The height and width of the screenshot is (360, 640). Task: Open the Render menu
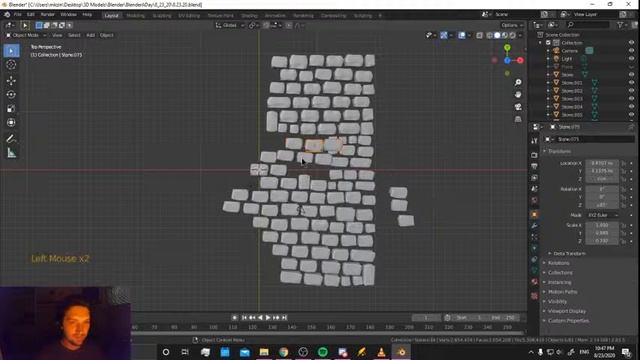(47, 15)
